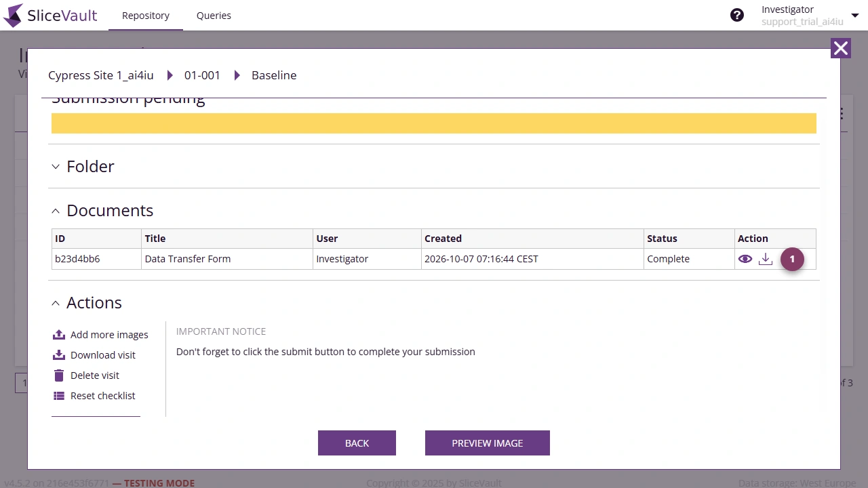This screenshot has width=868, height=488.
Task: Switch to the Repository tab
Action: (146, 16)
